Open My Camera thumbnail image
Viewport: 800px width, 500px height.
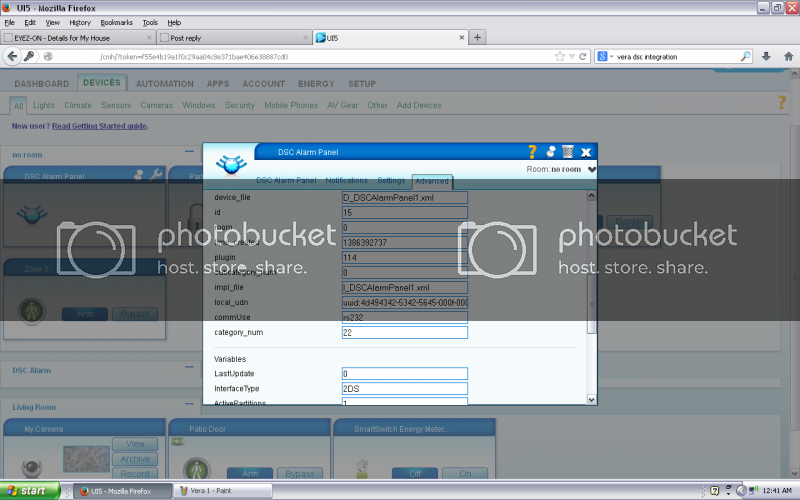(86, 459)
